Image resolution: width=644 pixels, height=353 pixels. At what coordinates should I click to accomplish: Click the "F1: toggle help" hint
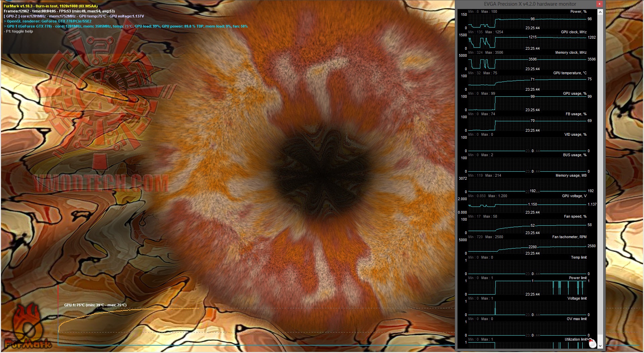[x=18, y=31]
